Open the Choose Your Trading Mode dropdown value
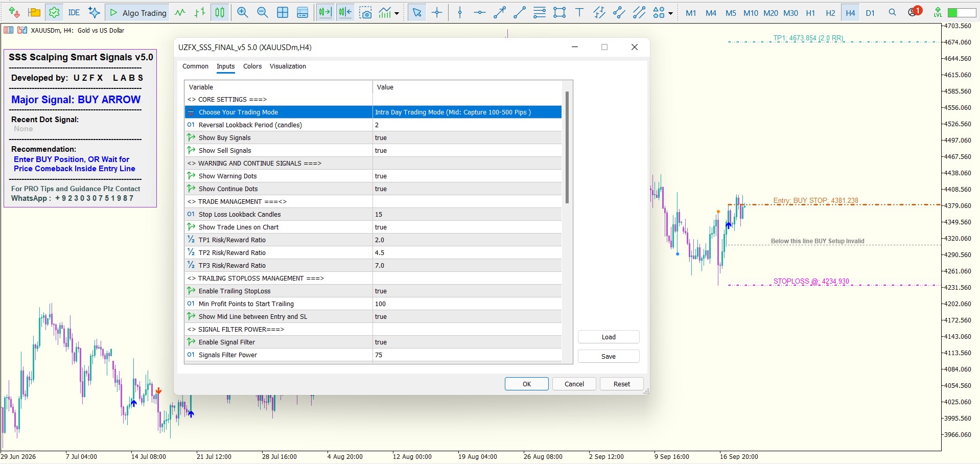 pyautogui.click(x=467, y=112)
